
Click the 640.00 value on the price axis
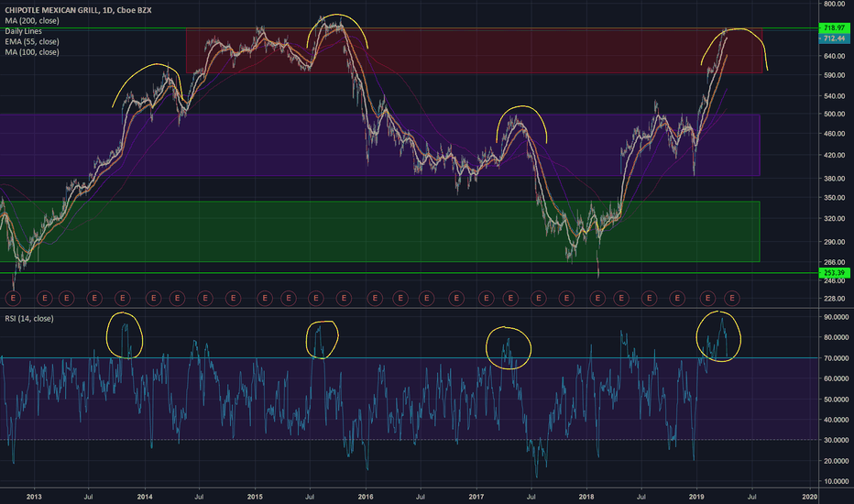pos(835,56)
